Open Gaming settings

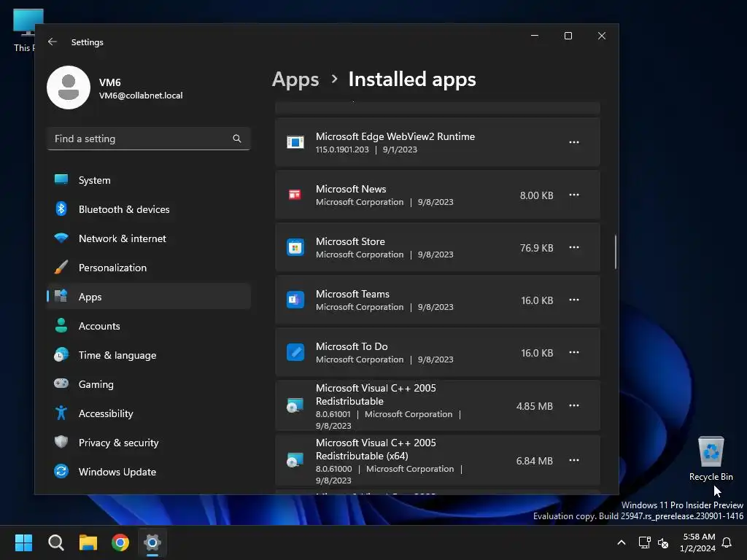(x=149, y=384)
